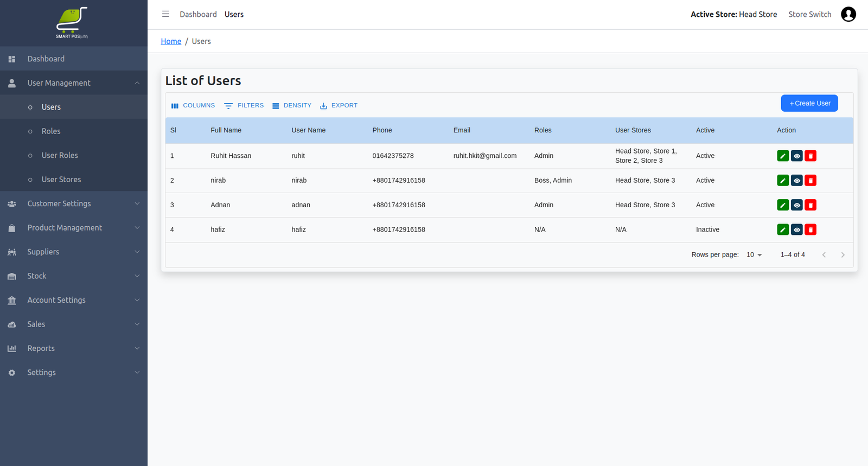Viewport: 868px width, 466px height.
Task: Click the Product Management bag icon
Action: 12,228
